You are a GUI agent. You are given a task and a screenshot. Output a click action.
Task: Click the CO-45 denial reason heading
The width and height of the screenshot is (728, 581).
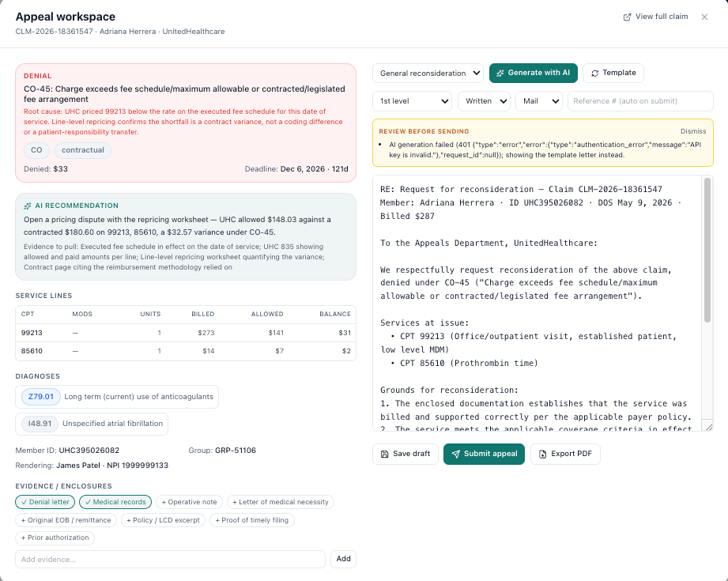(184, 94)
